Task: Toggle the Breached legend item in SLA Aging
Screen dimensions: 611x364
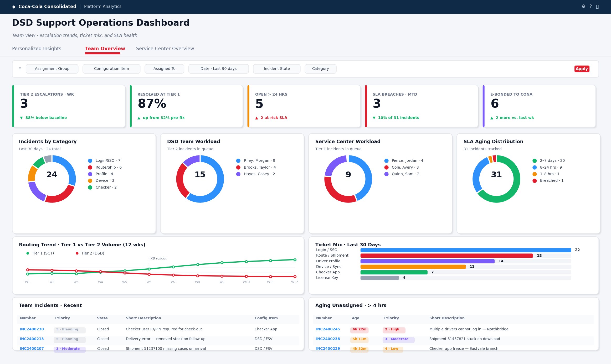Action: [x=548, y=181]
